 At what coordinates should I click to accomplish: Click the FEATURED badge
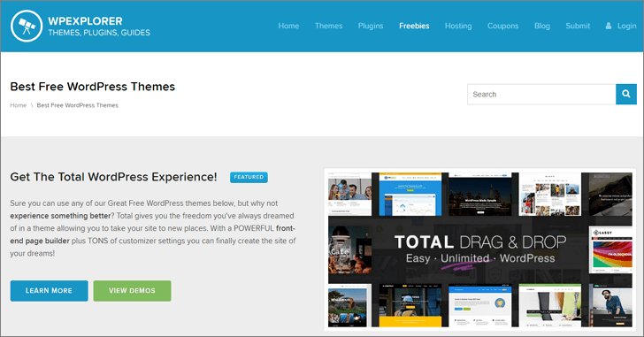point(249,177)
